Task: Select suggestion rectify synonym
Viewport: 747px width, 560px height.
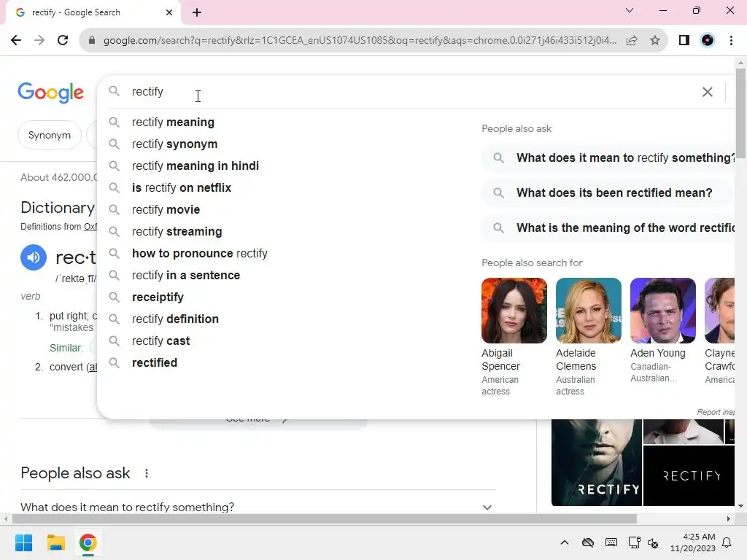Action: (x=174, y=144)
